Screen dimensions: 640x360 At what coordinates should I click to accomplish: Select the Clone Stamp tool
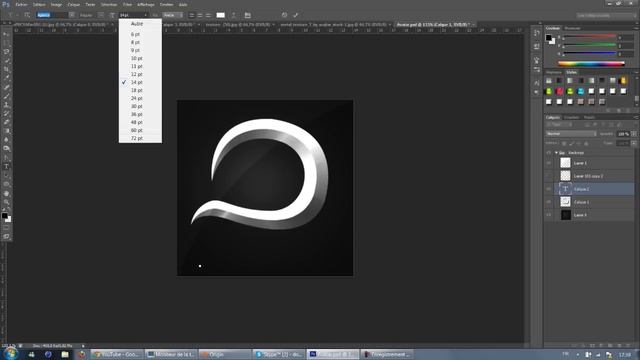(x=6, y=105)
